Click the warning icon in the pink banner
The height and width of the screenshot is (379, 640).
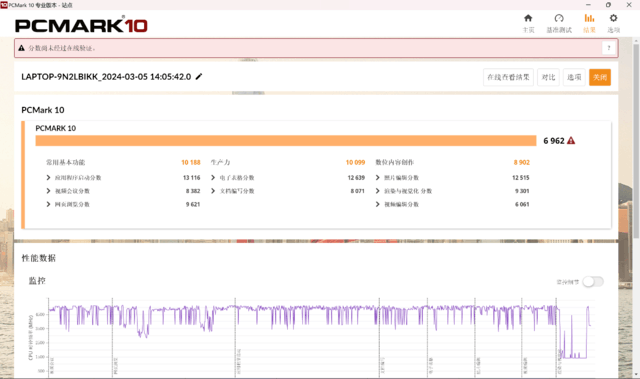tap(22, 48)
